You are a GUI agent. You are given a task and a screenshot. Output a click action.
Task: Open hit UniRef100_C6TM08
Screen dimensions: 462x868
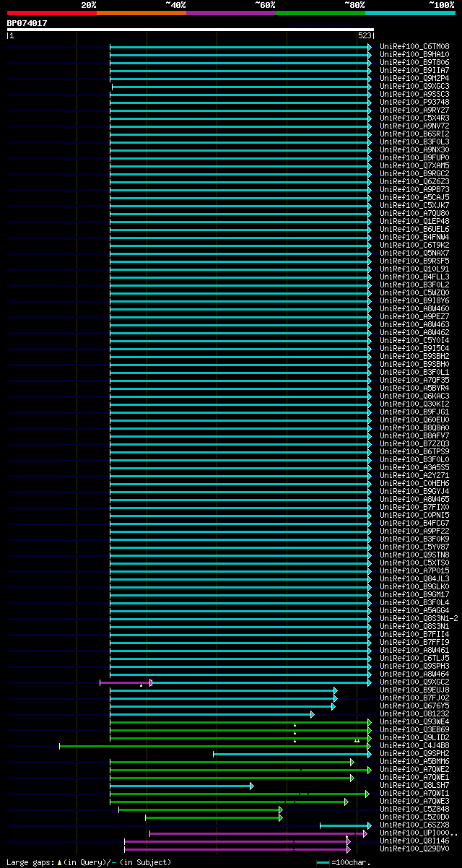tap(414, 46)
